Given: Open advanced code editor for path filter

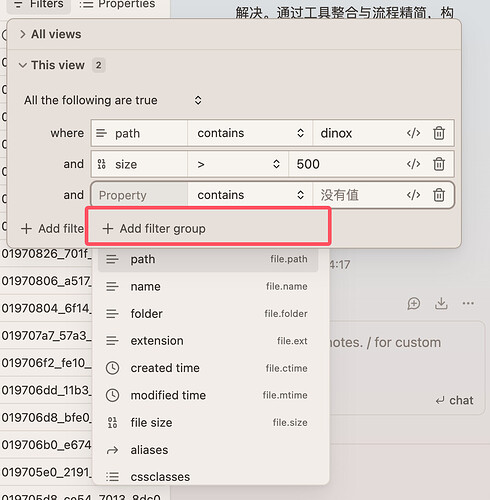Looking at the screenshot, I should pyautogui.click(x=413, y=133).
